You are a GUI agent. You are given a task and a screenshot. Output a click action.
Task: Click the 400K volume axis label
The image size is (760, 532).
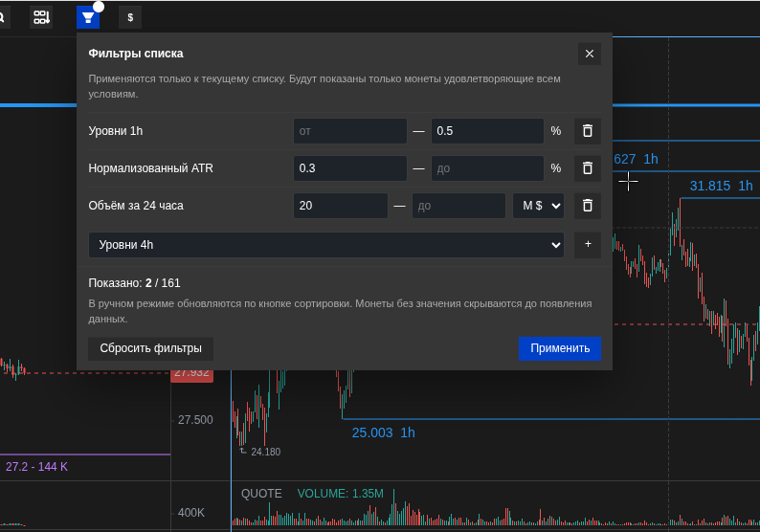pos(191,513)
